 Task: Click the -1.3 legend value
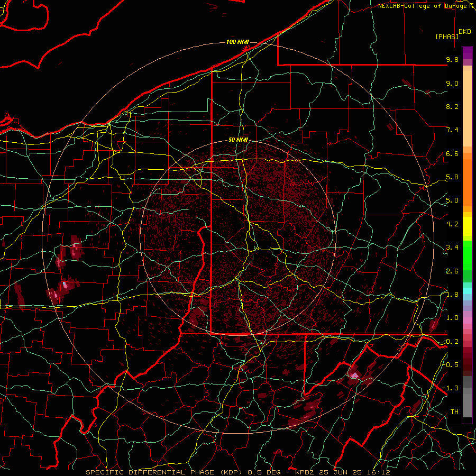click(451, 388)
